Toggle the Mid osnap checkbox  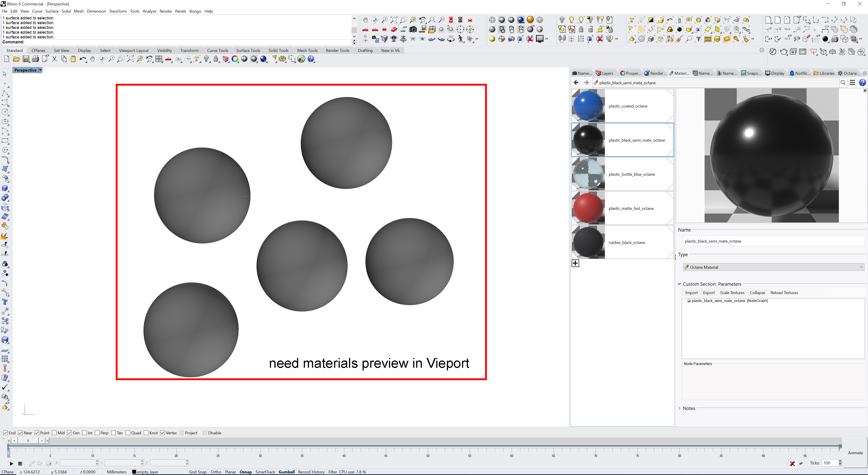tap(54, 433)
